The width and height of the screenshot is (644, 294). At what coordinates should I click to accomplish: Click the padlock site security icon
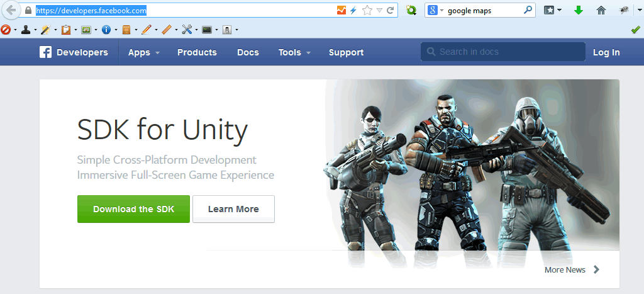click(x=28, y=11)
